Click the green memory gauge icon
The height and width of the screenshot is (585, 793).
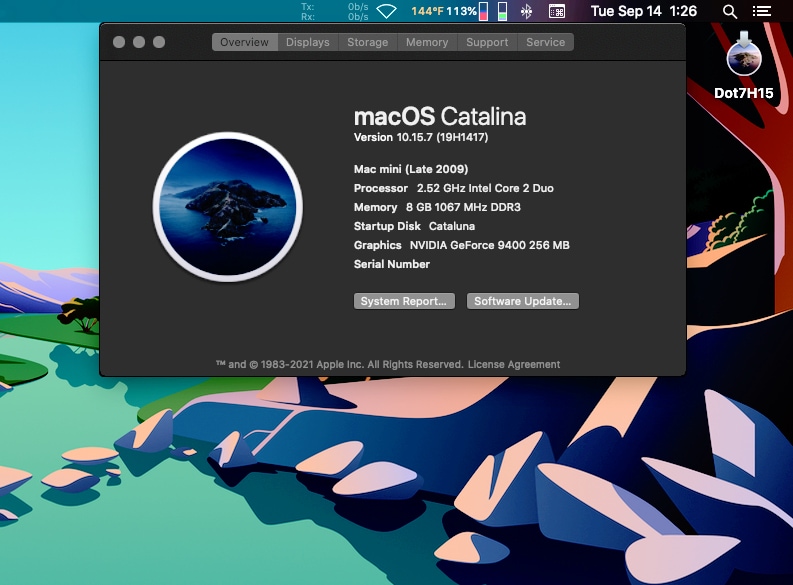[x=502, y=11]
